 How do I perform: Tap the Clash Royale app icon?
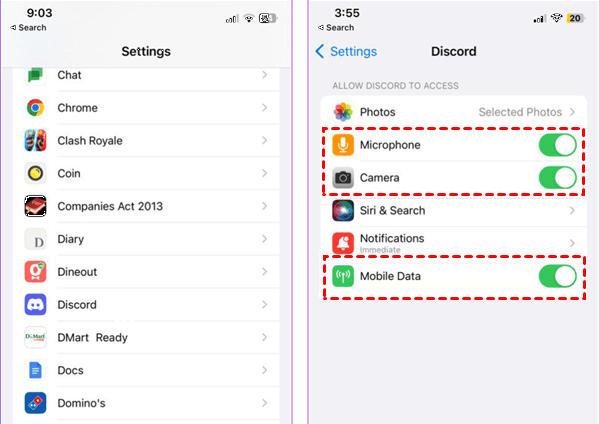coord(36,141)
